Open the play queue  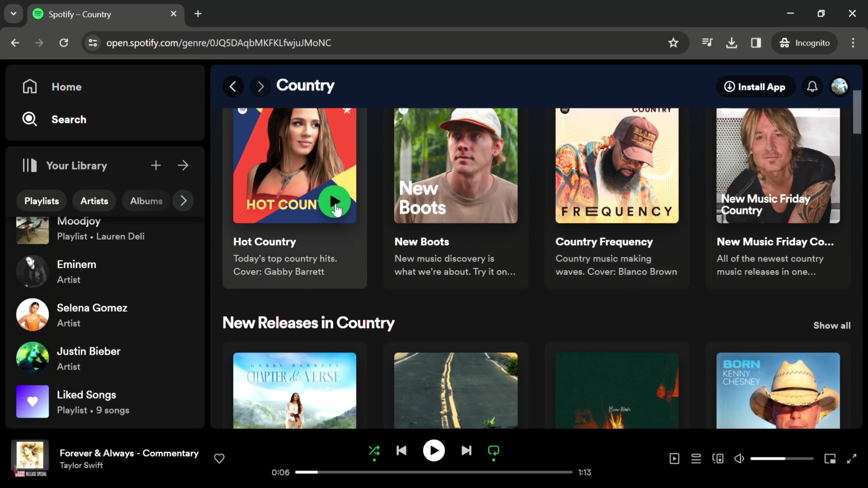tap(696, 458)
